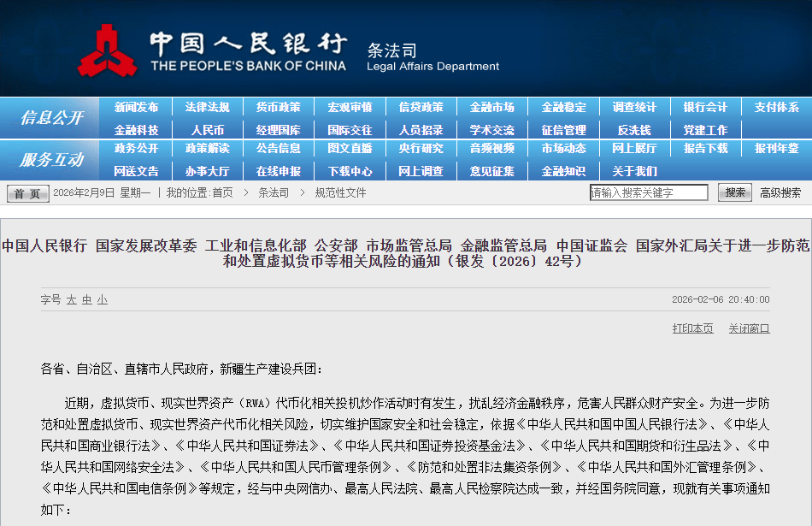Open the 法律法规 menu item
The width and height of the screenshot is (812, 526).
tap(207, 107)
